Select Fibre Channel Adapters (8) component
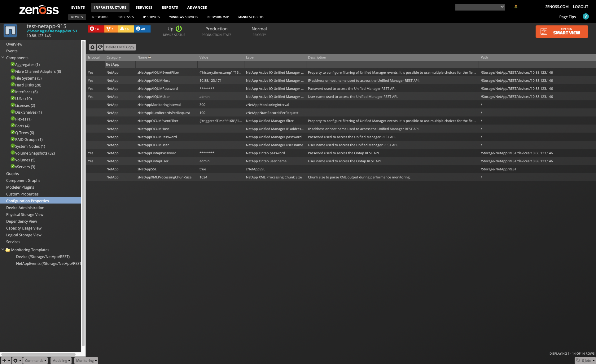596x364 pixels. click(38, 72)
